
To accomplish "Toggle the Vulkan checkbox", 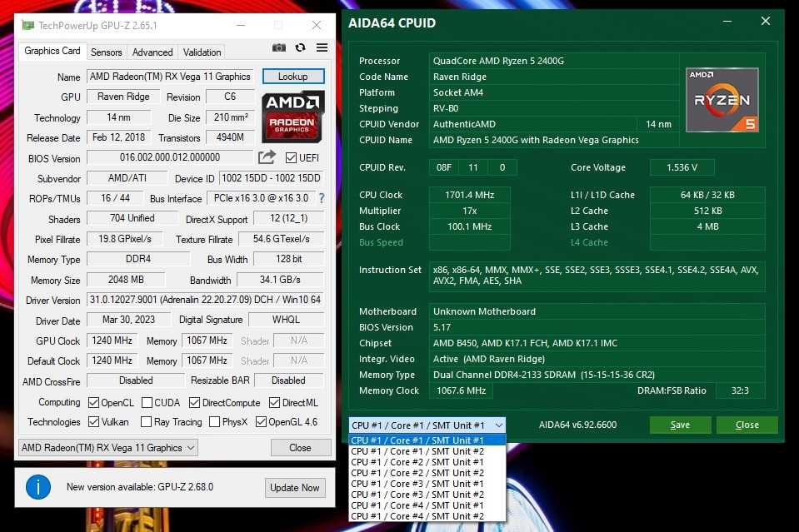I will 93,421.
